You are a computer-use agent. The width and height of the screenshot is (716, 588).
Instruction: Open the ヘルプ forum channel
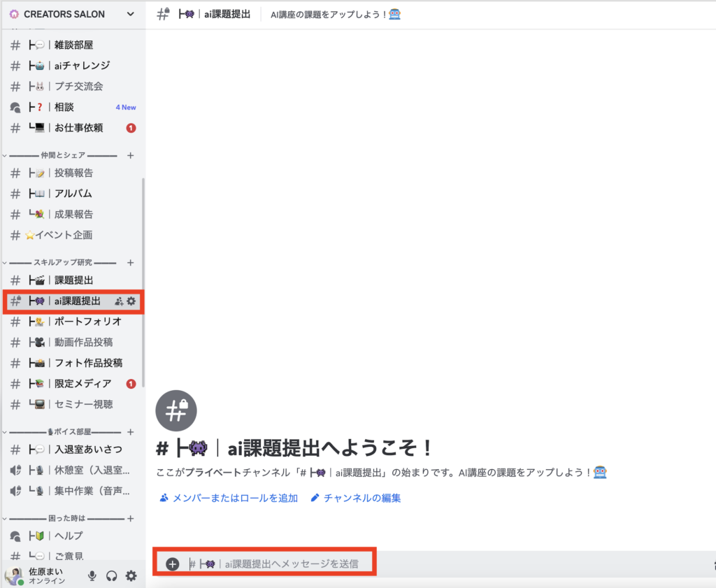click(x=73, y=536)
